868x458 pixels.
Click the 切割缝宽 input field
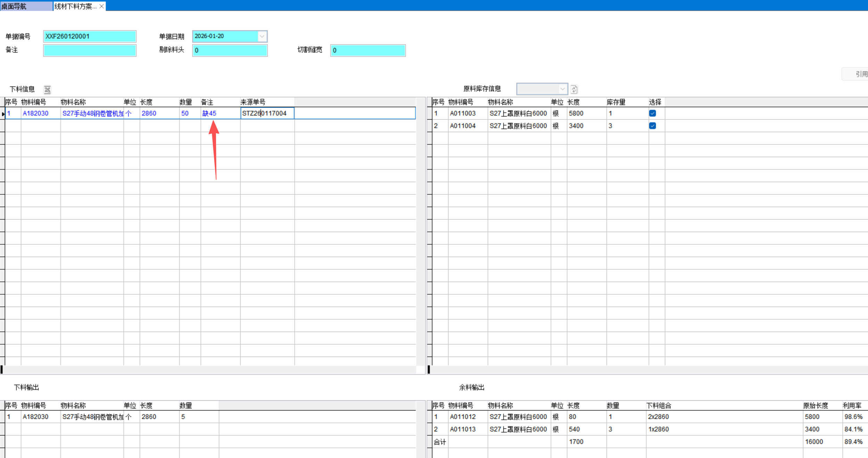[367, 50]
